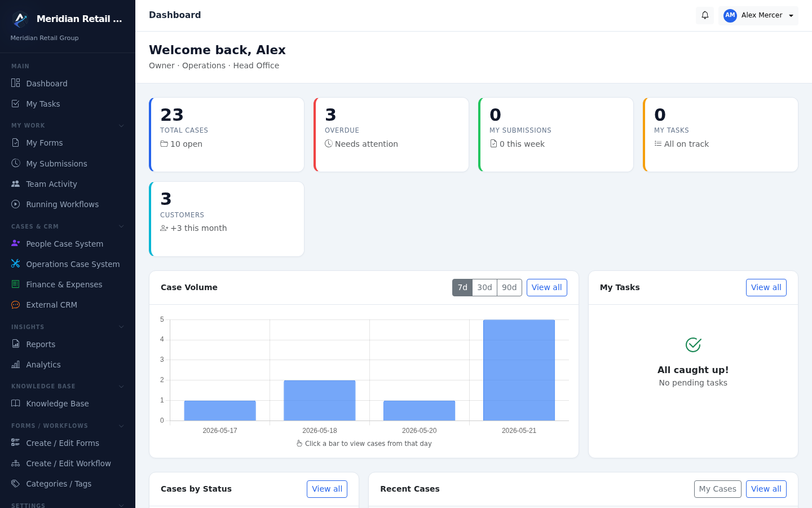Click the clock icon beside Needs attention
The height and width of the screenshot is (508, 812).
329,144
